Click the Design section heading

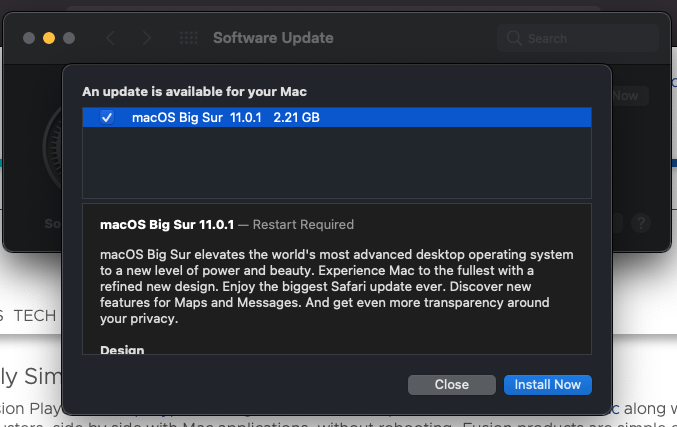pos(122,350)
